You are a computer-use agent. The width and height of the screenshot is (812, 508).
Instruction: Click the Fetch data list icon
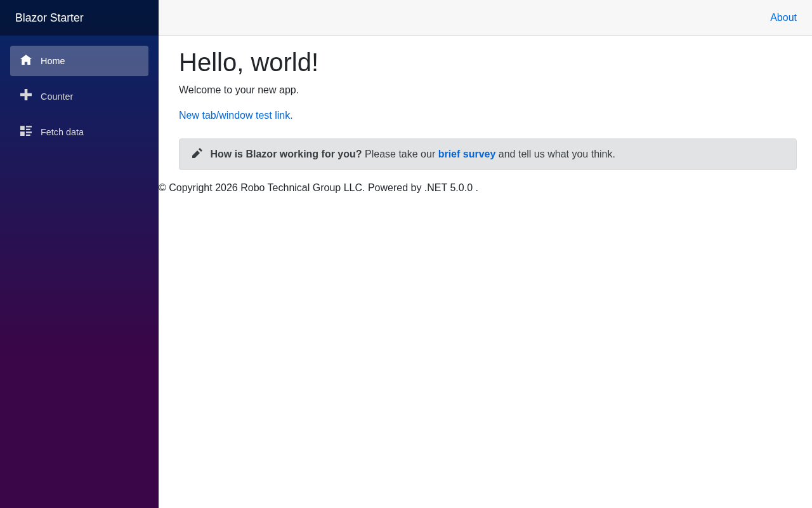(x=26, y=131)
